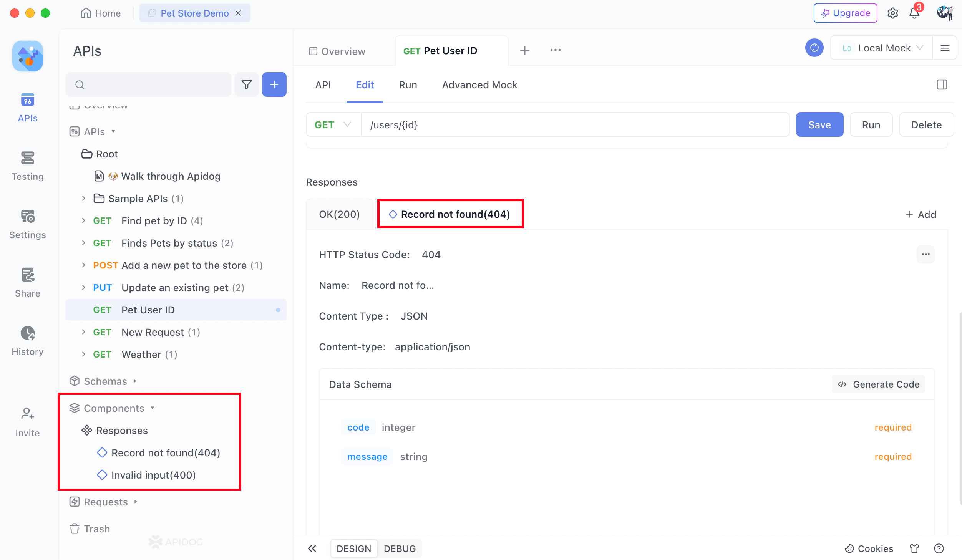962x560 pixels.
Task: Switch to the Advanced Mock tab
Action: click(479, 85)
